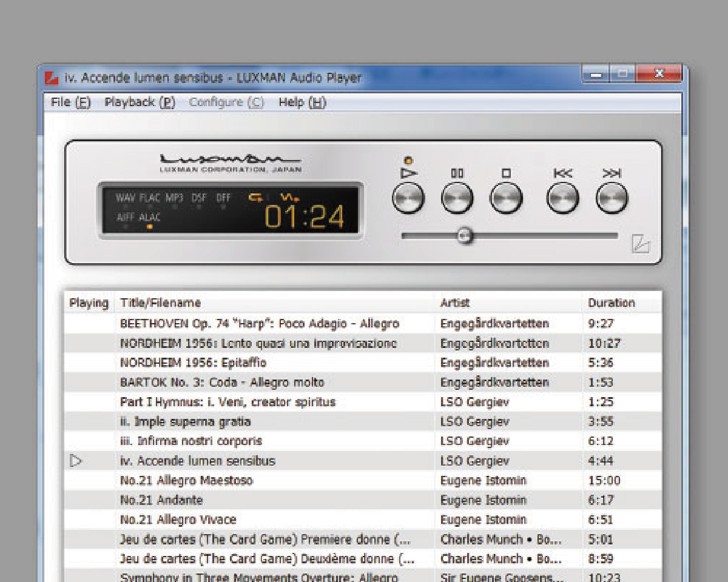Click the WAV format label in display
The image size is (728, 582).
(125, 198)
